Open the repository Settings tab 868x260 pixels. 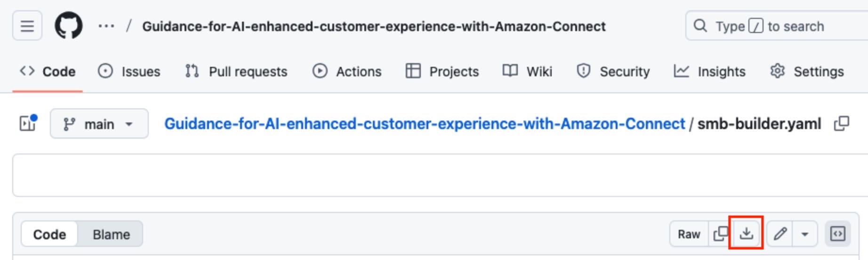(x=807, y=72)
